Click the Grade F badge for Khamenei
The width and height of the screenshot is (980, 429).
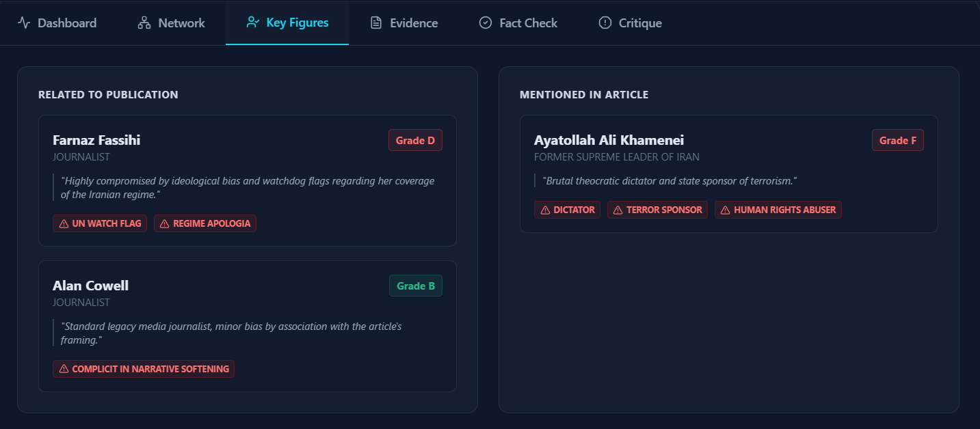(x=898, y=141)
